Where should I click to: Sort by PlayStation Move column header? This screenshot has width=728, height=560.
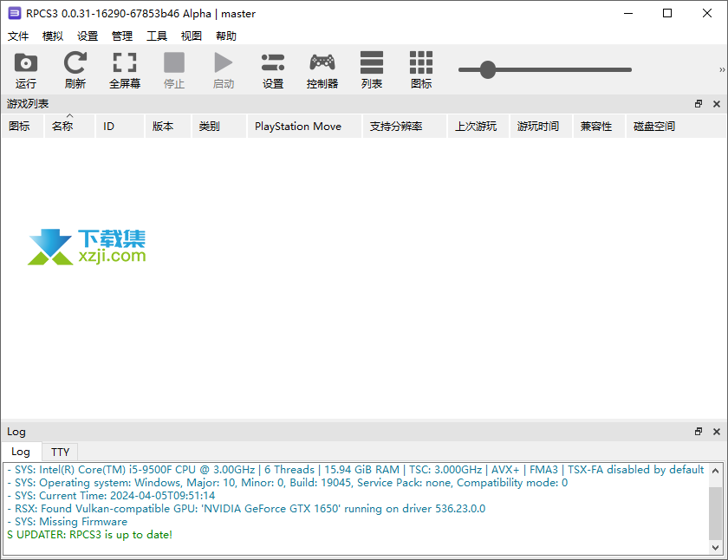tap(304, 127)
